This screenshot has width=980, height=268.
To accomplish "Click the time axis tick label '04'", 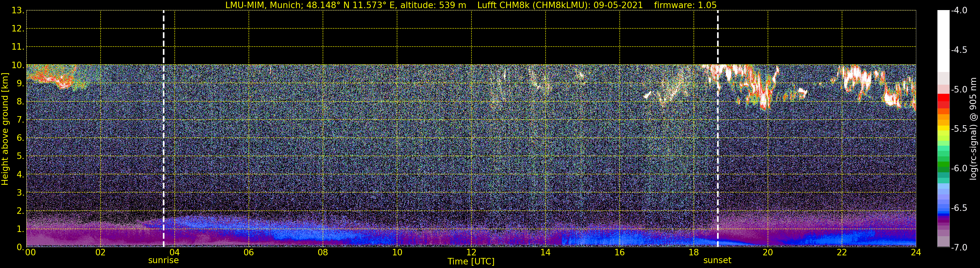I will pos(175,252).
